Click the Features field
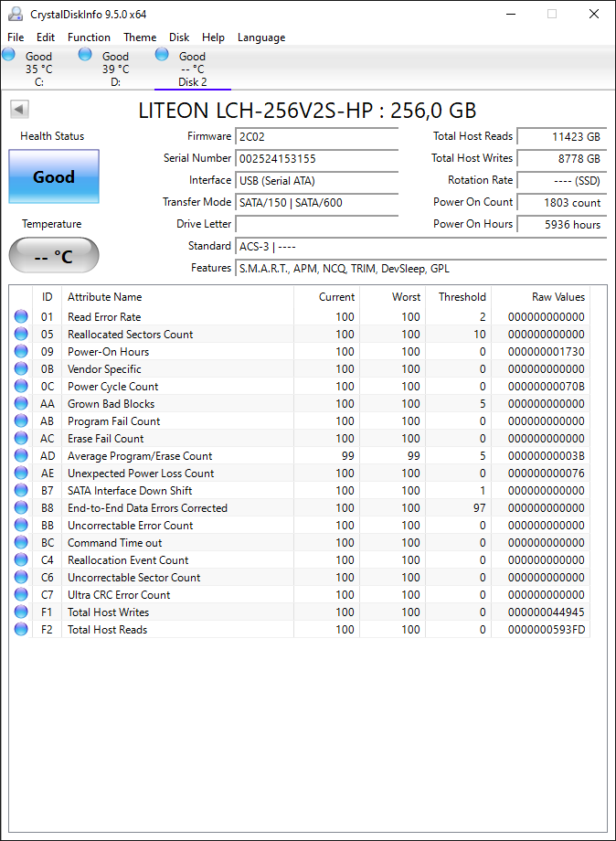This screenshot has height=841, width=616. tap(420, 269)
